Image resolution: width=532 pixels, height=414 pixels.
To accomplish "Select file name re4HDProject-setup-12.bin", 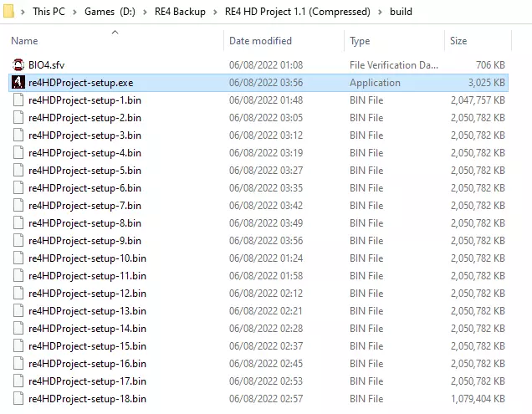I will [87, 294].
